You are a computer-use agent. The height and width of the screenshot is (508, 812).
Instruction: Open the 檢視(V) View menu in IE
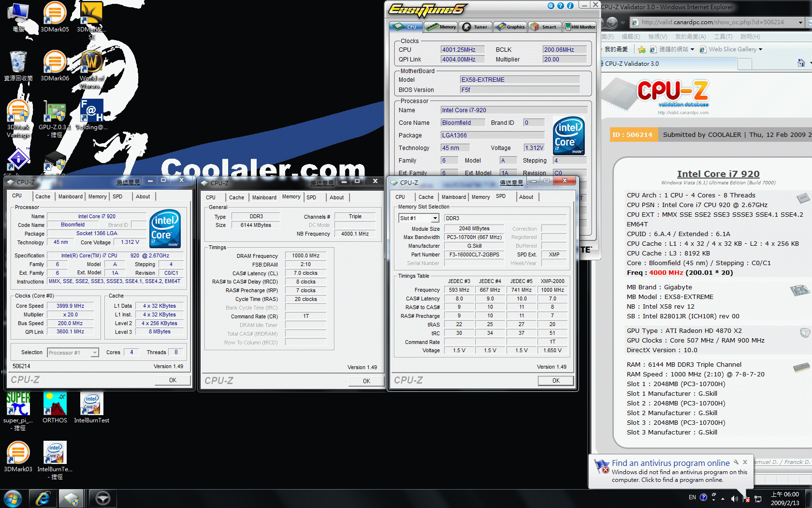point(657,37)
